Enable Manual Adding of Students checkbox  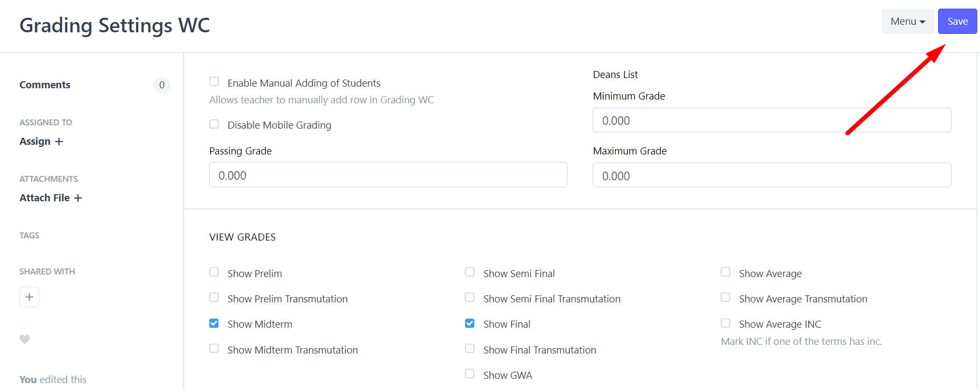click(x=214, y=82)
